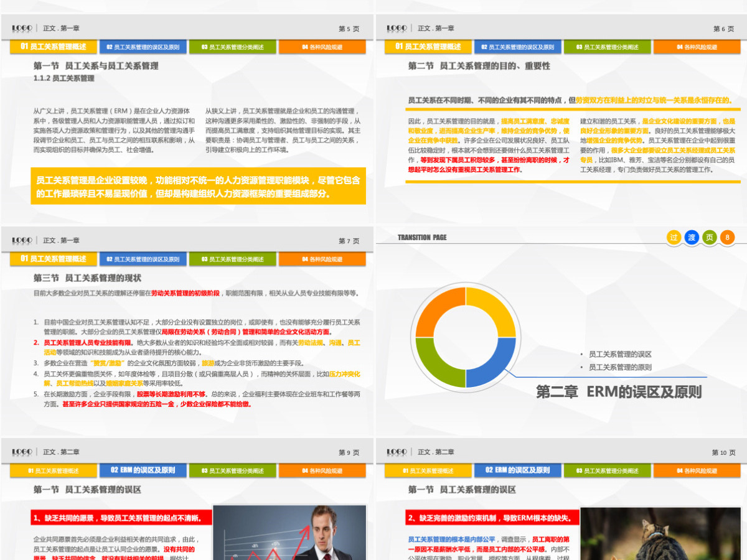Click the '第 10 页' page number label

723,452
